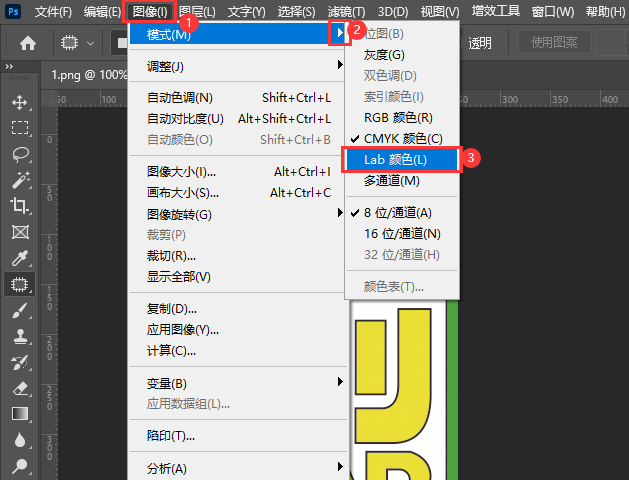Image resolution: width=629 pixels, height=480 pixels.
Task: Select the Clone Stamp tool
Action: [x=20, y=336]
